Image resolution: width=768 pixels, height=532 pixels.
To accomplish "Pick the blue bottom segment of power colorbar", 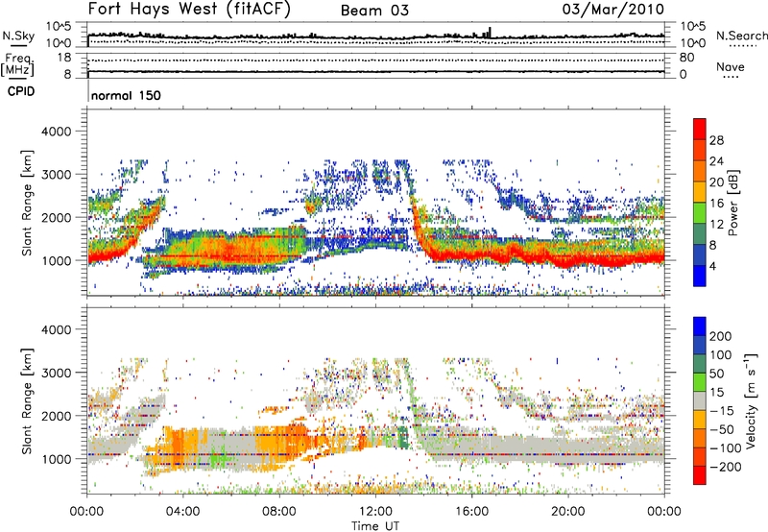I will point(700,276).
